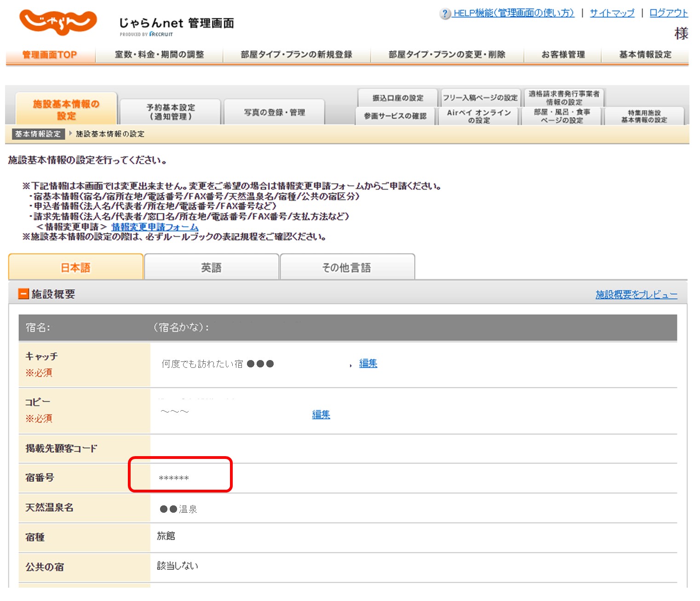
Task: Switch to 英語 language tab
Action: click(211, 268)
